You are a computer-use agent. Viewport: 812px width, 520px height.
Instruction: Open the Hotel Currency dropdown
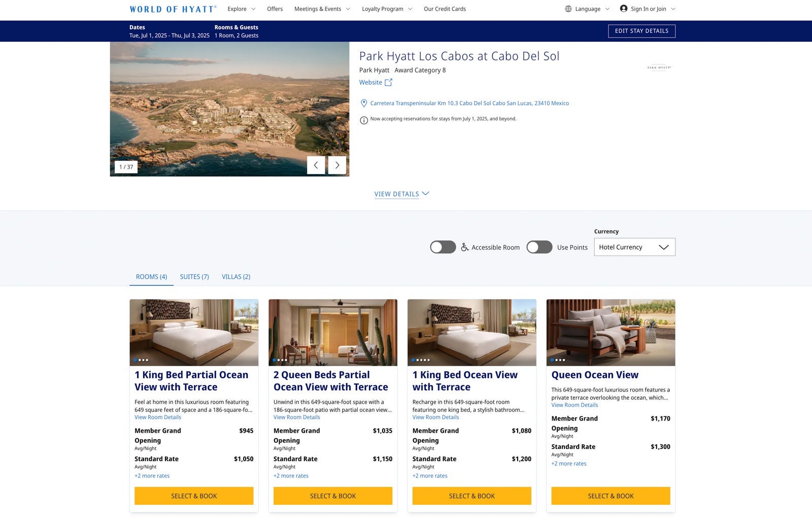[x=634, y=247]
